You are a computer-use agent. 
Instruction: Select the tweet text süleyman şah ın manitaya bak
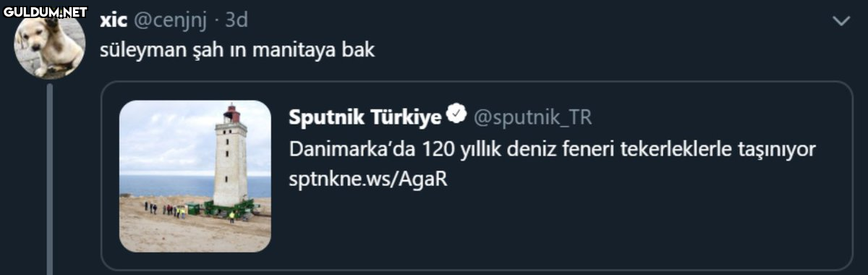(x=237, y=53)
